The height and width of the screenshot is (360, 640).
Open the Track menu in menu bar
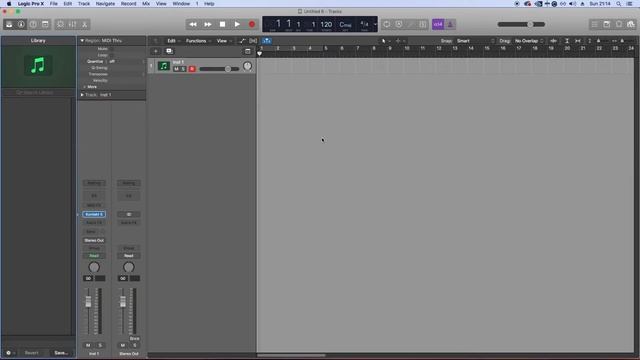click(84, 4)
